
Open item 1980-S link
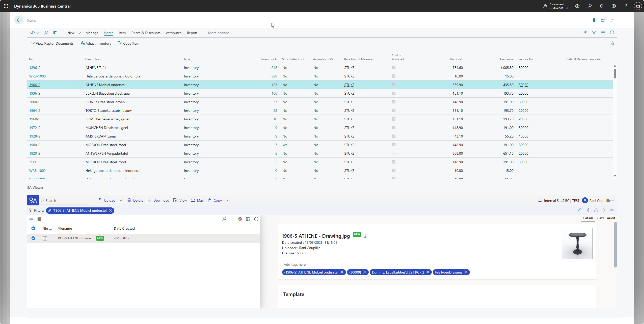coord(35,145)
